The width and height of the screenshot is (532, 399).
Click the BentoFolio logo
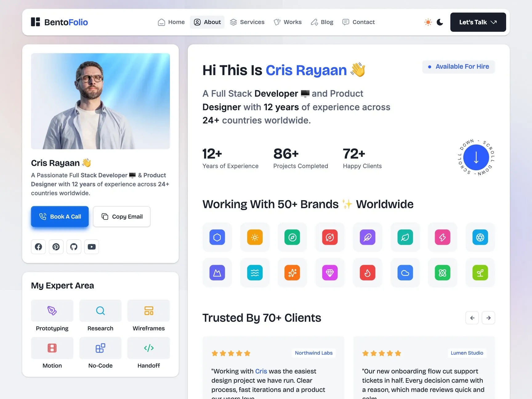(x=59, y=22)
